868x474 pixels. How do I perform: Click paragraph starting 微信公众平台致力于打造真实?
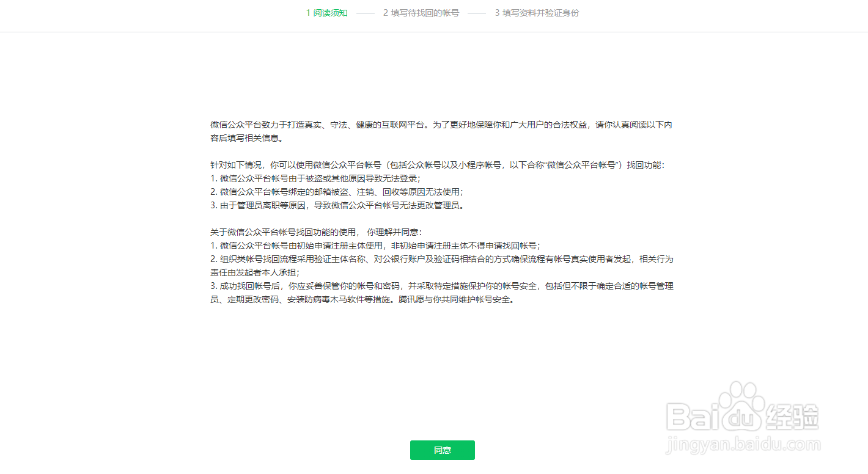point(441,131)
